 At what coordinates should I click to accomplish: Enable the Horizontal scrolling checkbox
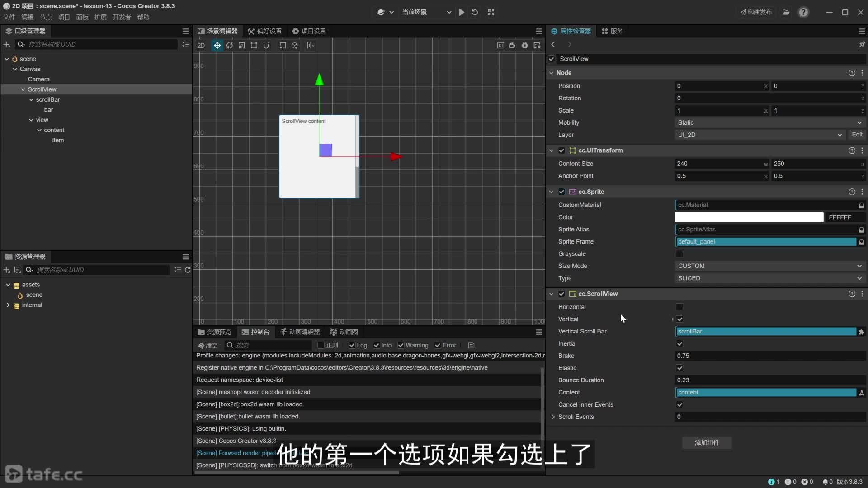pos(679,307)
